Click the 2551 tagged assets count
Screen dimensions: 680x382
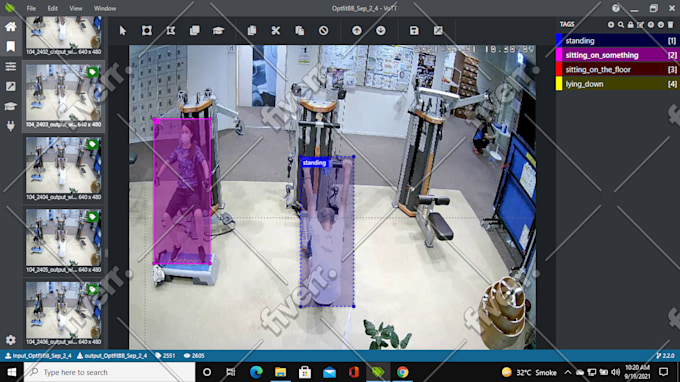coord(165,356)
